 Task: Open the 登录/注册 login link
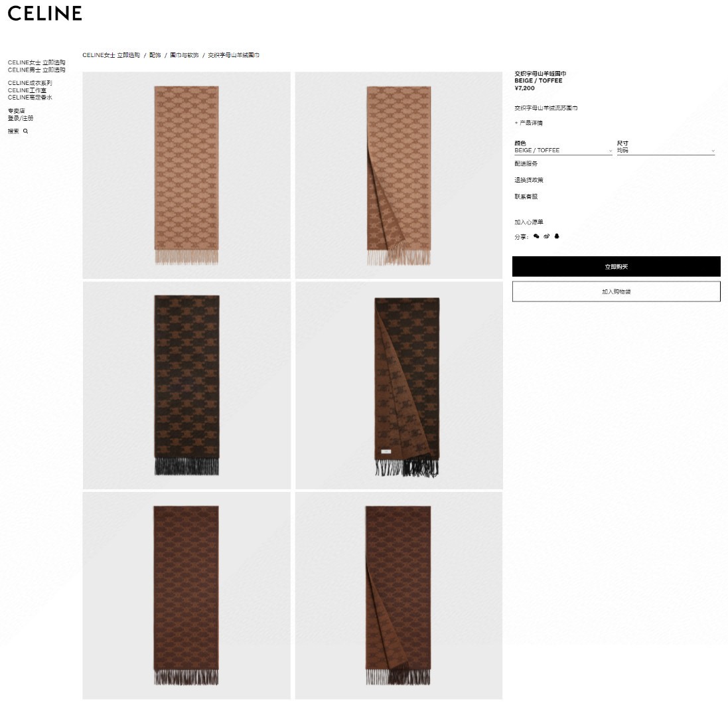pyautogui.click(x=21, y=118)
